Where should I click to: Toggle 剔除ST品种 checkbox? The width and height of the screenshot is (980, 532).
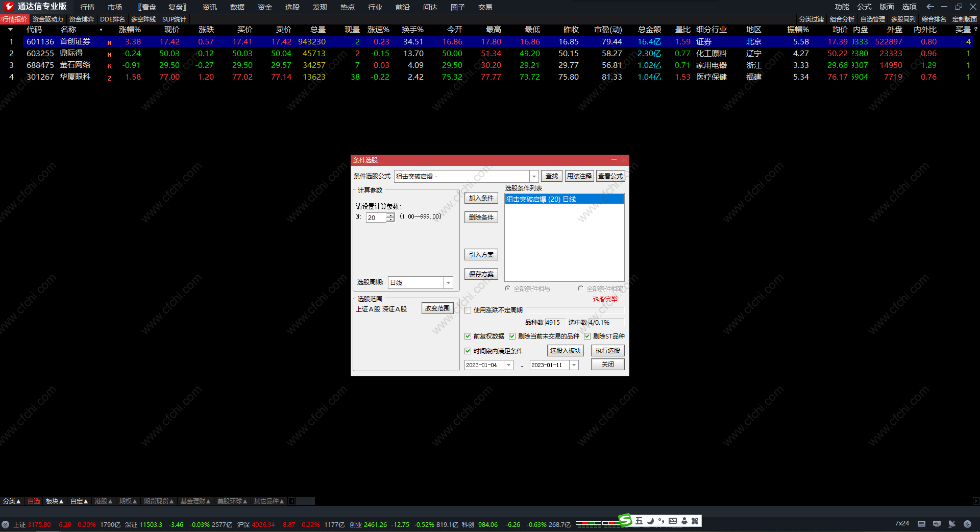[x=587, y=336]
